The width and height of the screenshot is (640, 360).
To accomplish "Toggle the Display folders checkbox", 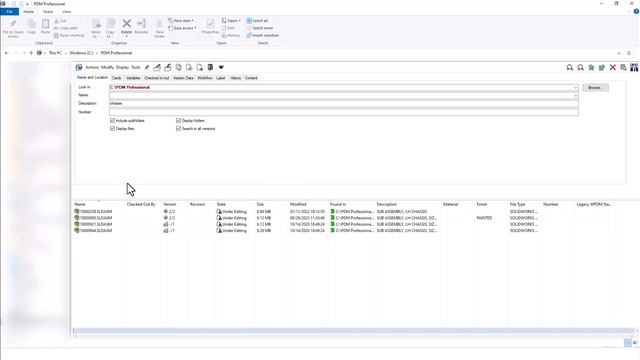I will click(178, 121).
